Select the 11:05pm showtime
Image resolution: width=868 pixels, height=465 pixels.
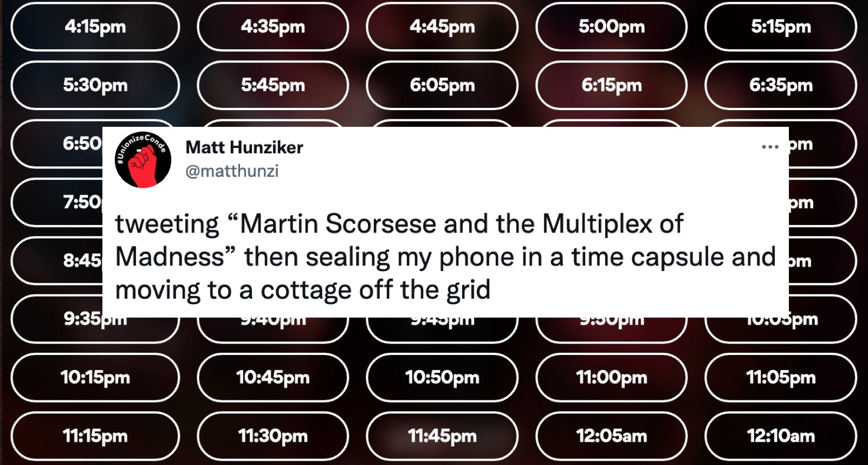tap(780, 377)
